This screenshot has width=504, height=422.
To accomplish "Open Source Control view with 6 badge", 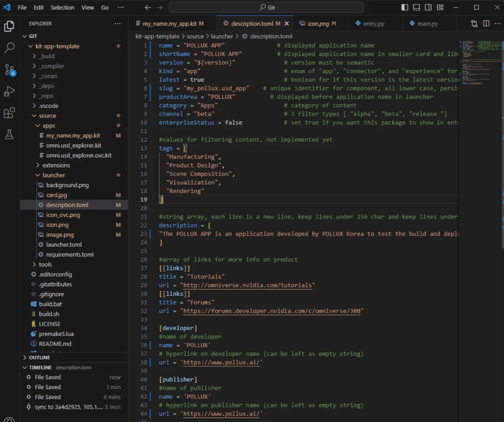I will tap(9, 70).
